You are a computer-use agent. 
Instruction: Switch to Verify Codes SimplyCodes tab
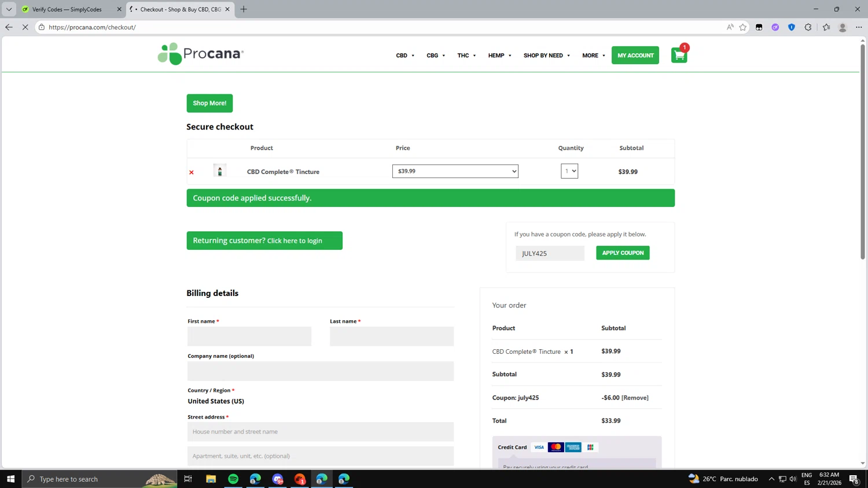(67, 9)
